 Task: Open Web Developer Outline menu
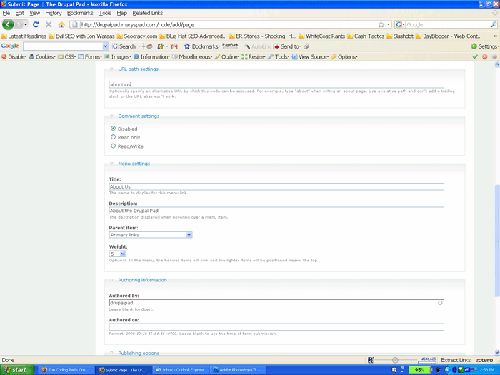[x=227, y=57]
